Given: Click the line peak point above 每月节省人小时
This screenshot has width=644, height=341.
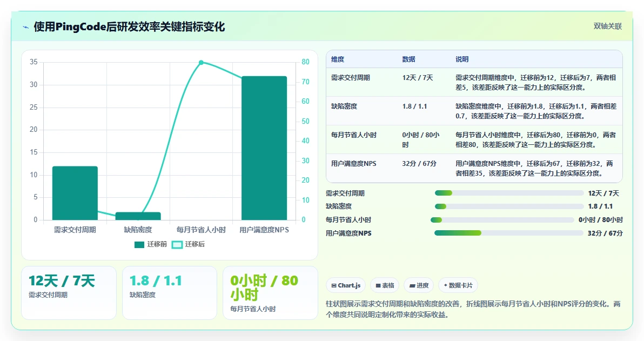Looking at the screenshot, I should point(201,63).
